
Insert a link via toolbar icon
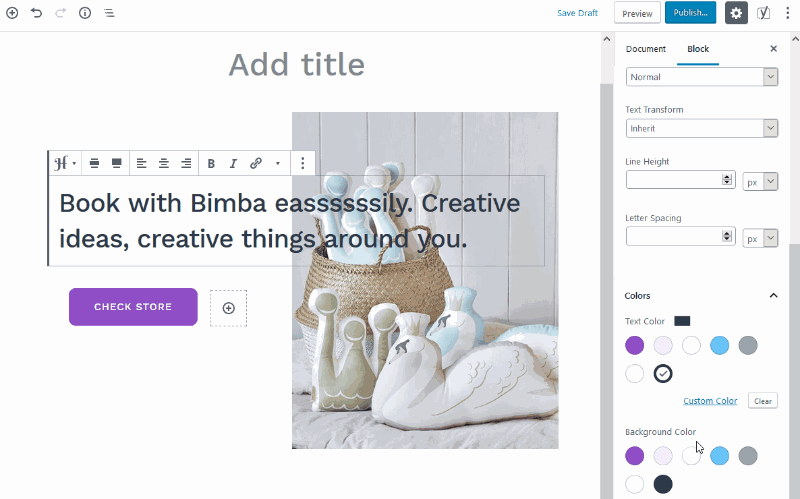tap(256, 163)
